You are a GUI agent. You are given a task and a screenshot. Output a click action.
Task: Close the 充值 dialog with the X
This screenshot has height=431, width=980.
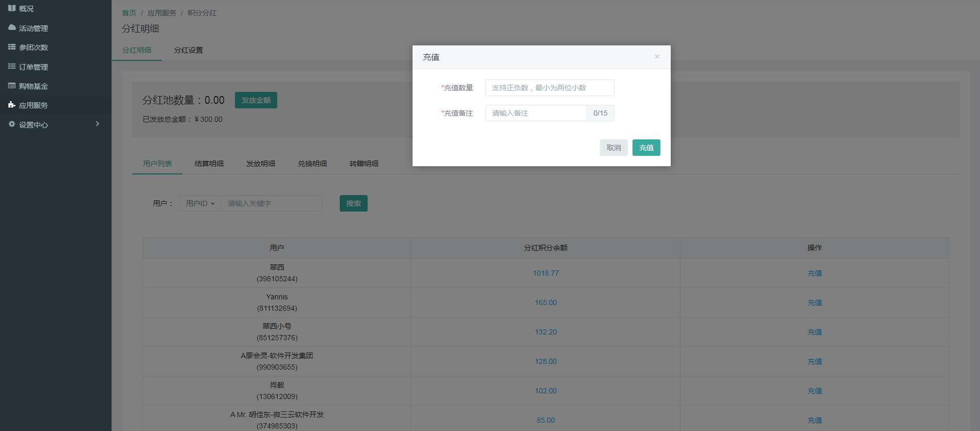point(657,57)
